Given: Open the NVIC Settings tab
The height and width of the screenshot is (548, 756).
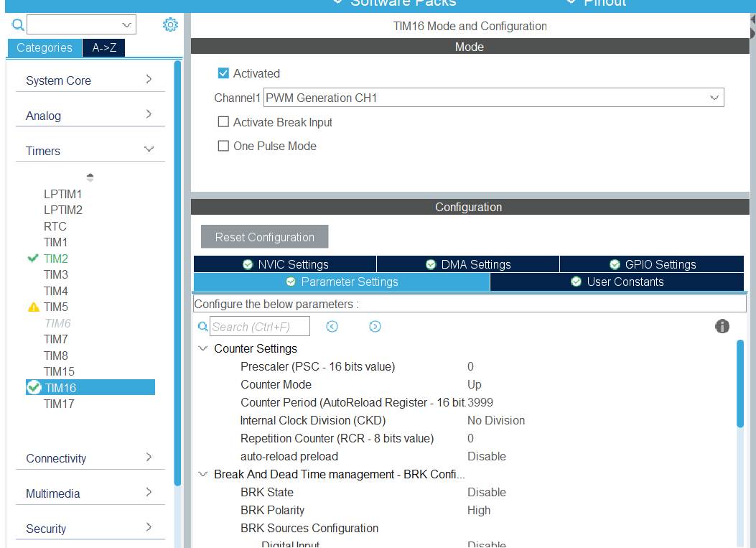Looking at the screenshot, I should tap(285, 264).
